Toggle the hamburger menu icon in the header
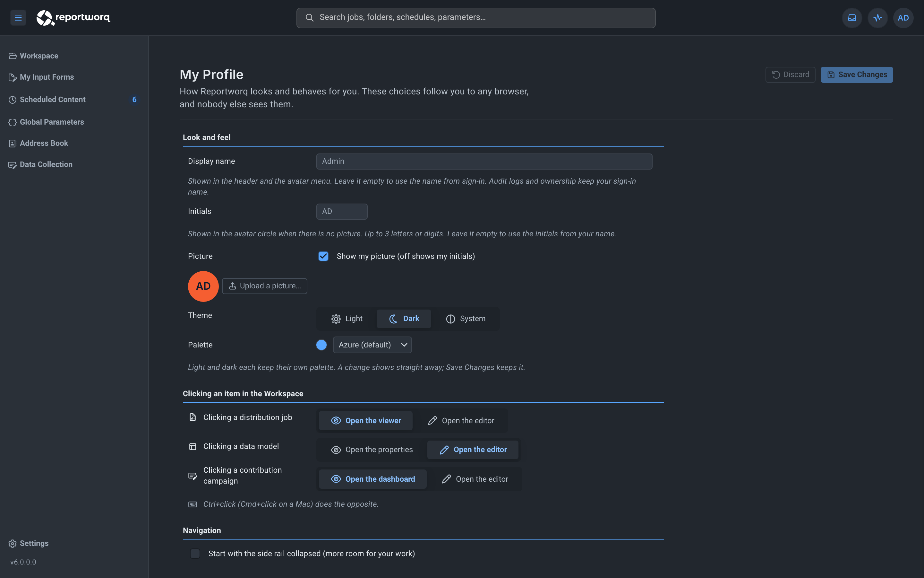 (x=18, y=18)
